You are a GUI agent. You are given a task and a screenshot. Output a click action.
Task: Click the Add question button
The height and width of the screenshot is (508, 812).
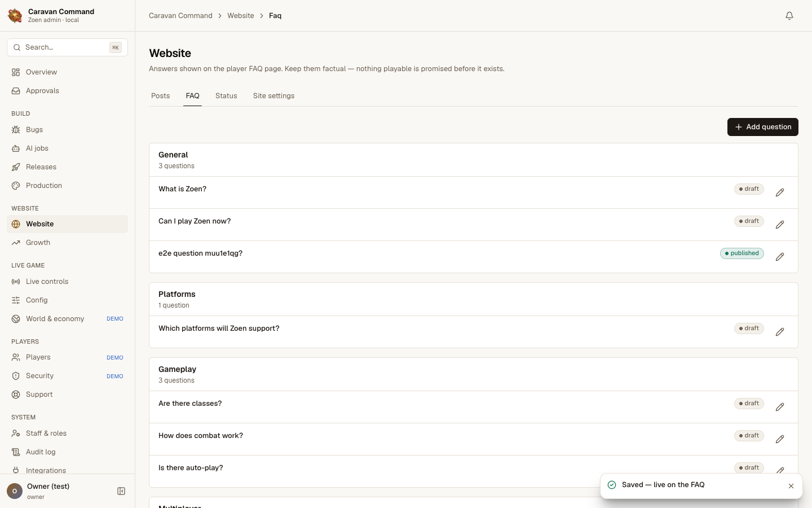coord(763,127)
